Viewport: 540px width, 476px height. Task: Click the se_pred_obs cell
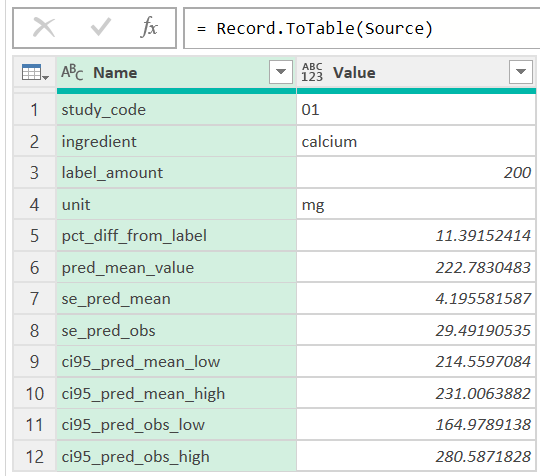(176, 331)
